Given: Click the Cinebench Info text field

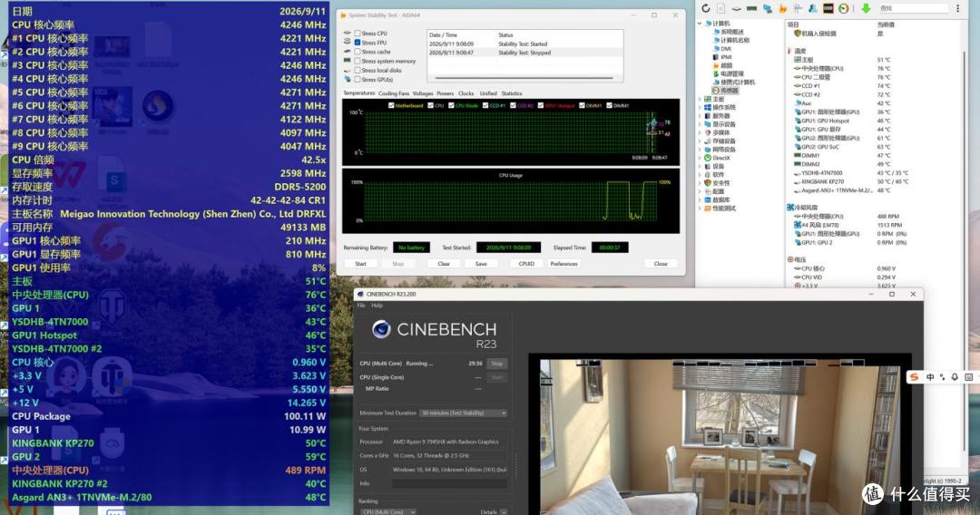Looking at the screenshot, I should pyautogui.click(x=449, y=483).
